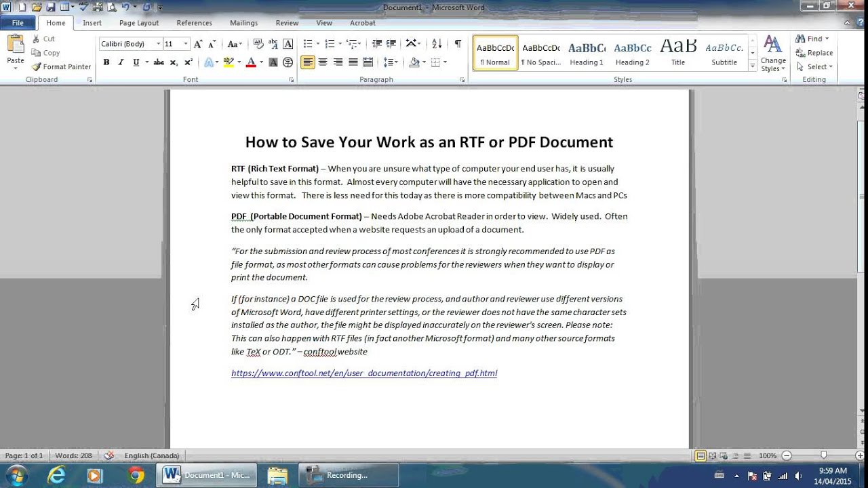This screenshot has width=868, height=488.
Task: Apply the red font color
Action: [251, 62]
